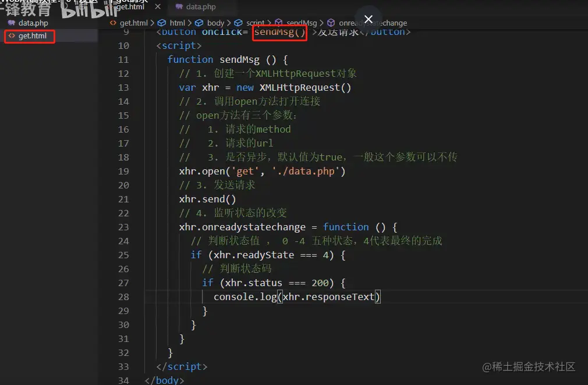Click get.html in the breadcrumb path

(133, 23)
